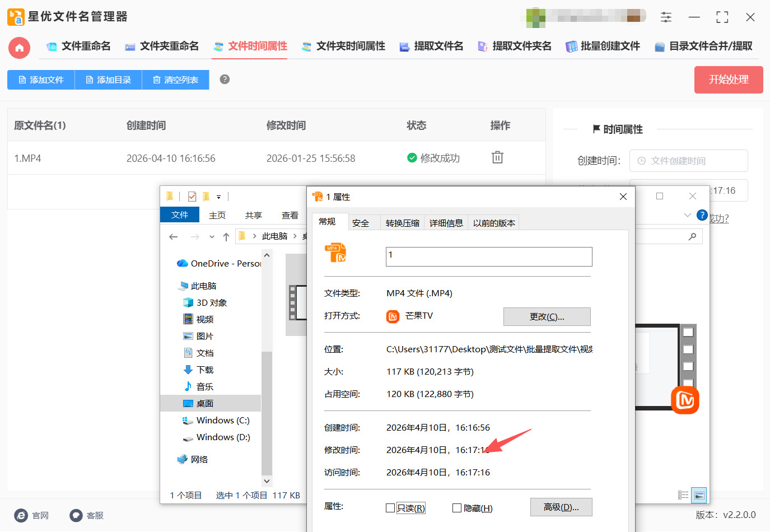Viewport: 770px width, 532px height.
Task: Open the 文件夹时间属性 tab
Action: 343,46
